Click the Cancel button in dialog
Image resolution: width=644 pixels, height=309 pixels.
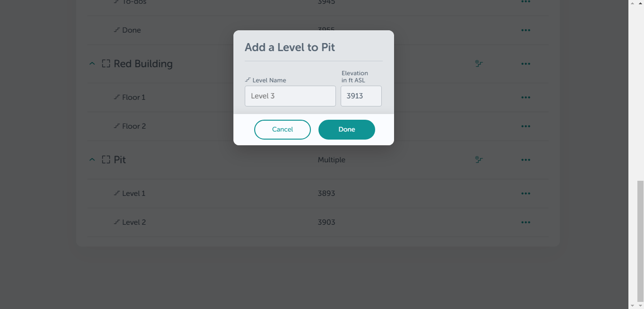[283, 130]
